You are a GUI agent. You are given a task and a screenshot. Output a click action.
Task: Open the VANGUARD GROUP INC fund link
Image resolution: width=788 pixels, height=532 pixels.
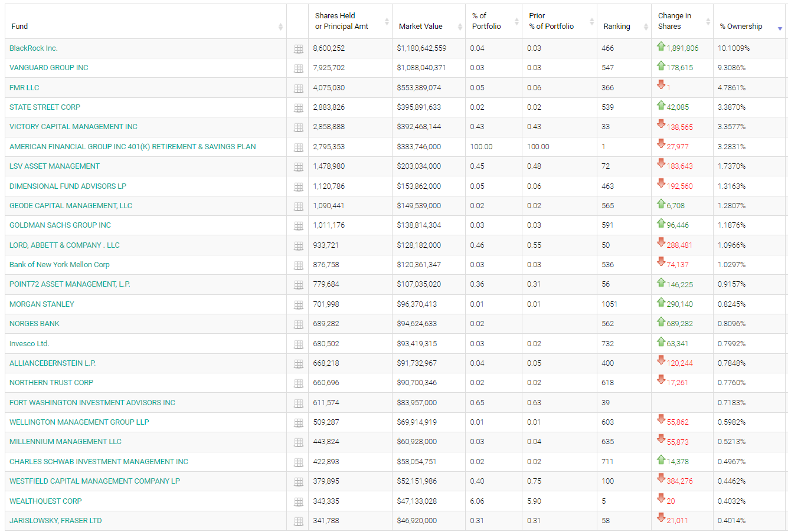click(49, 68)
